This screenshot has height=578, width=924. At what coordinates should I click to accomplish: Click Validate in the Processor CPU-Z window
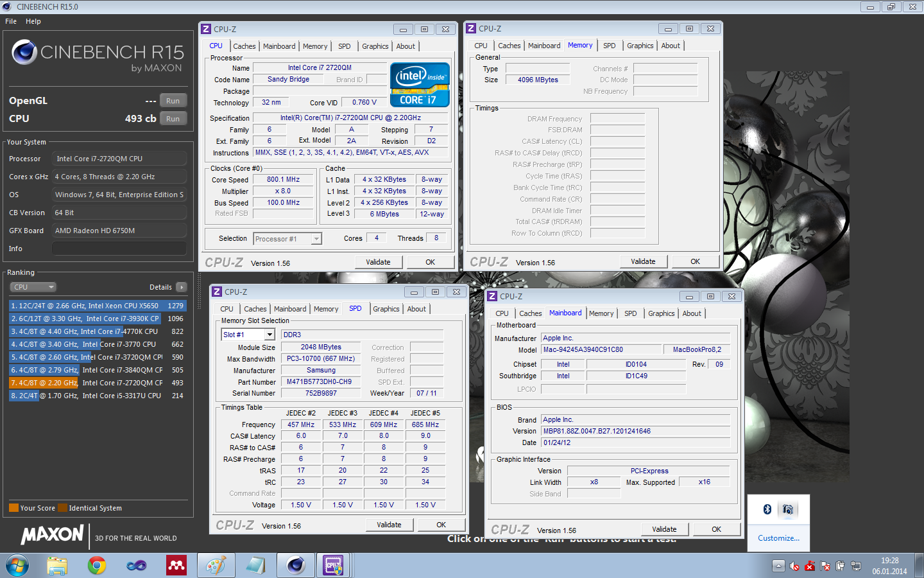tap(378, 262)
